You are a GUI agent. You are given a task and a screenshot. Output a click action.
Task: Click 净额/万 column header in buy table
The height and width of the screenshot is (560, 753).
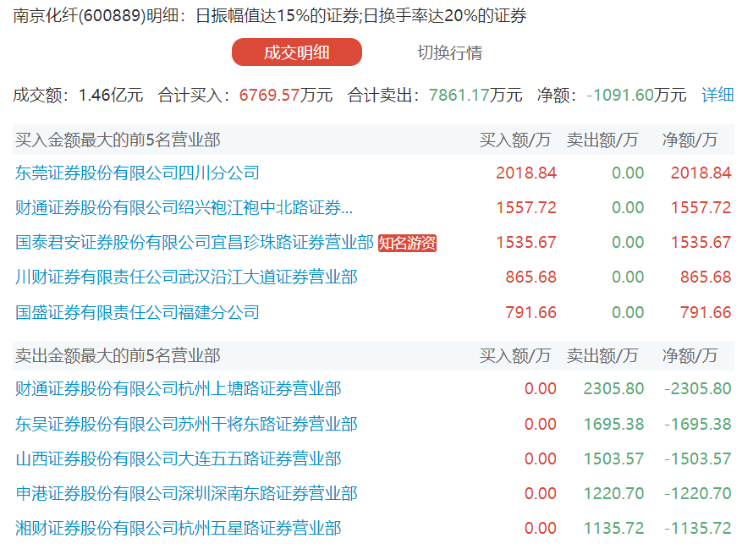pos(690,140)
